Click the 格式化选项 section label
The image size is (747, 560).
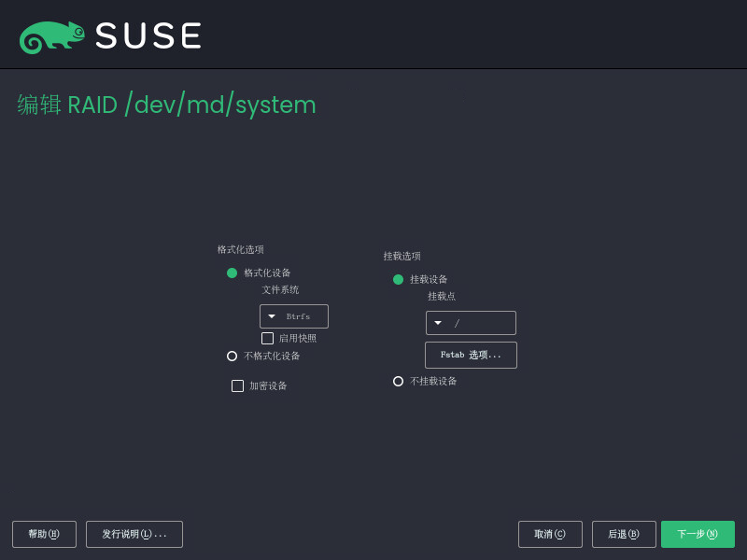tap(241, 249)
